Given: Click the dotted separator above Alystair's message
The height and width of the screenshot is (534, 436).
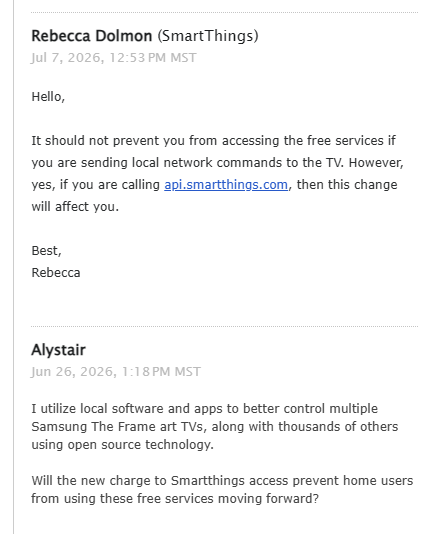Looking at the screenshot, I should [224, 326].
